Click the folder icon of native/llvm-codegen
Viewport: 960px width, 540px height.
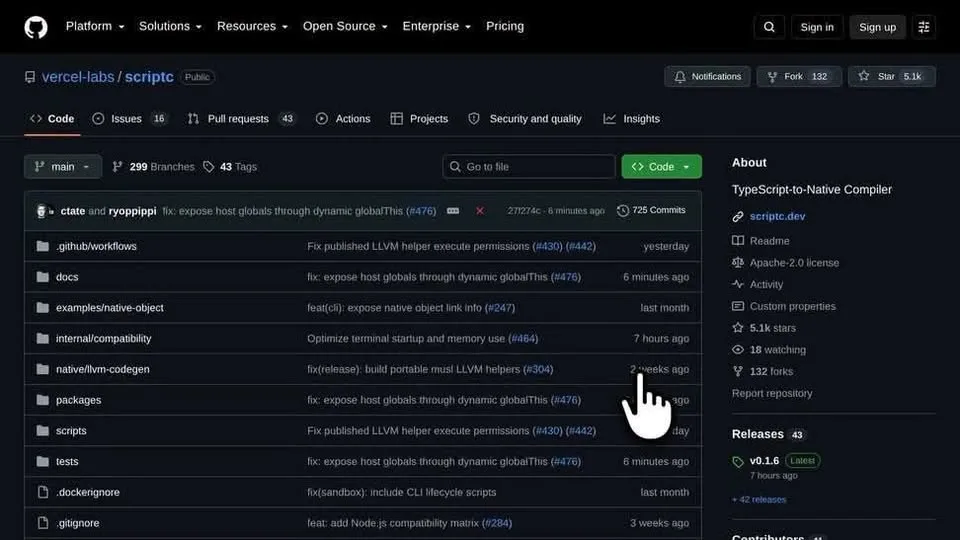[42, 369]
